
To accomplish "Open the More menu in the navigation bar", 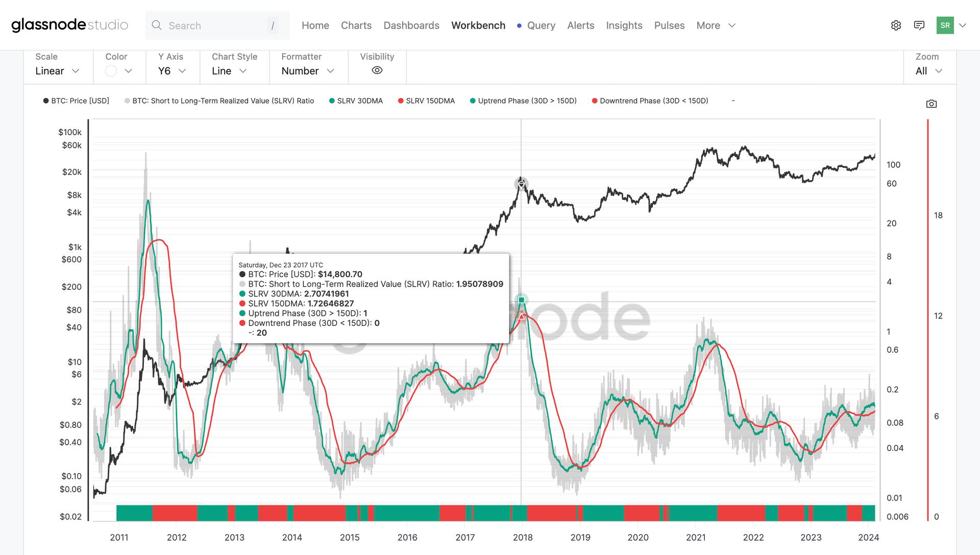I will [715, 25].
